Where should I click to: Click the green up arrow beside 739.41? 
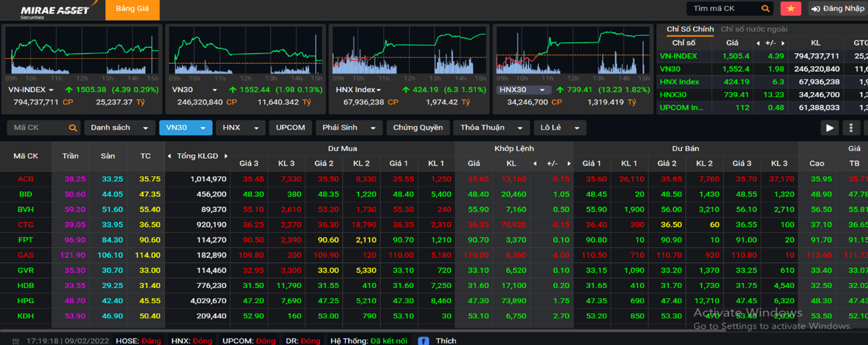(560, 90)
